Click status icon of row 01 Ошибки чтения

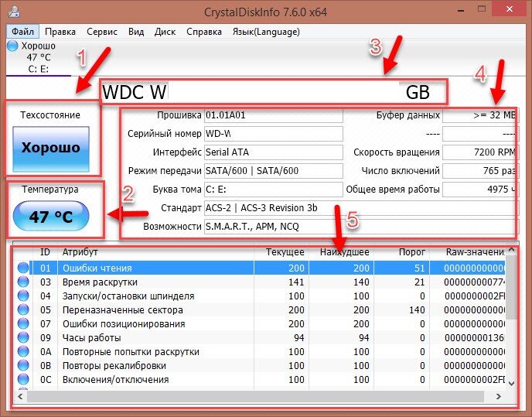(23, 268)
